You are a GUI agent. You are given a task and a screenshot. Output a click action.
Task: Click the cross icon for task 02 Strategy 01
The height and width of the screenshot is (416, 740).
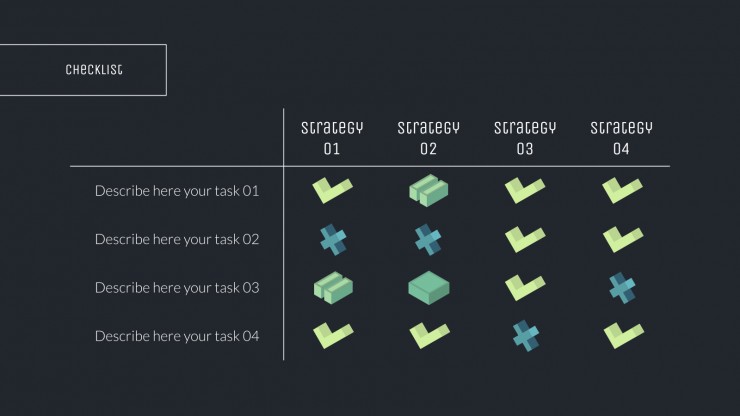[333, 239]
